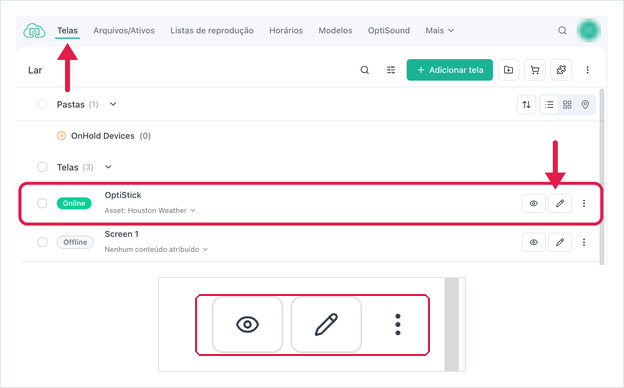Open the Screen 1 row three-dot menu
Image resolution: width=624 pixels, height=388 pixels.
pyautogui.click(x=584, y=242)
